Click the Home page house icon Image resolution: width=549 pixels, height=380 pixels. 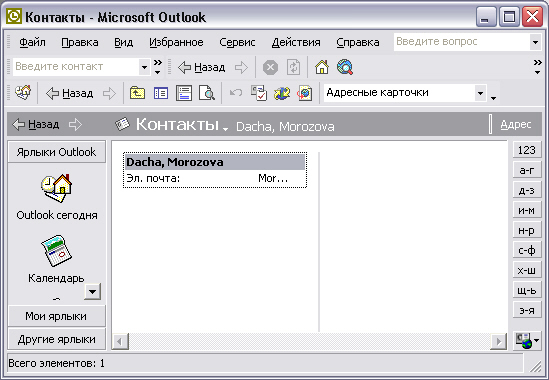[x=322, y=67]
